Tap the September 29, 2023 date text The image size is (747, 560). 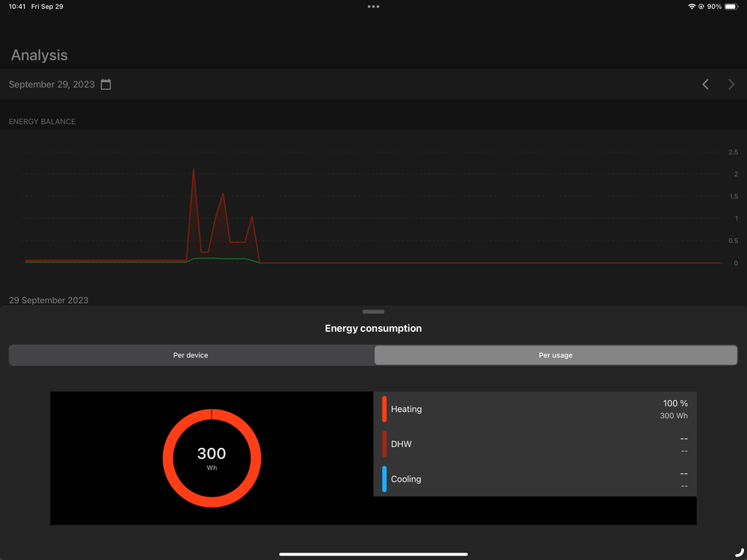coord(52,84)
